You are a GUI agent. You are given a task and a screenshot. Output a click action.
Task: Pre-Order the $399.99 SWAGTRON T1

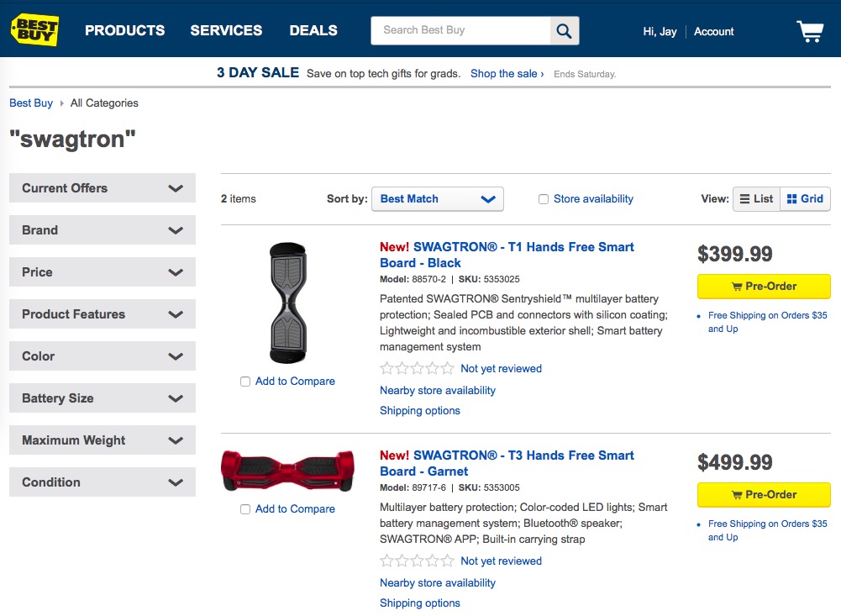click(x=764, y=287)
